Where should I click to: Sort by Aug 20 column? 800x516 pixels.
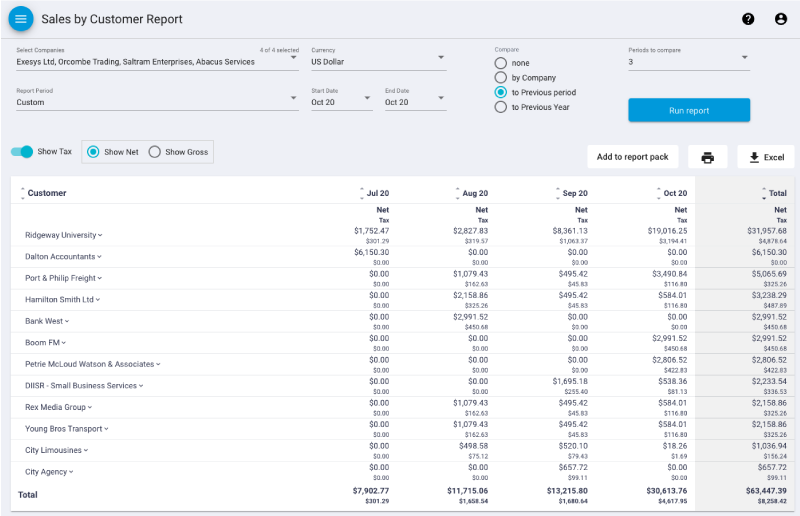click(471, 193)
